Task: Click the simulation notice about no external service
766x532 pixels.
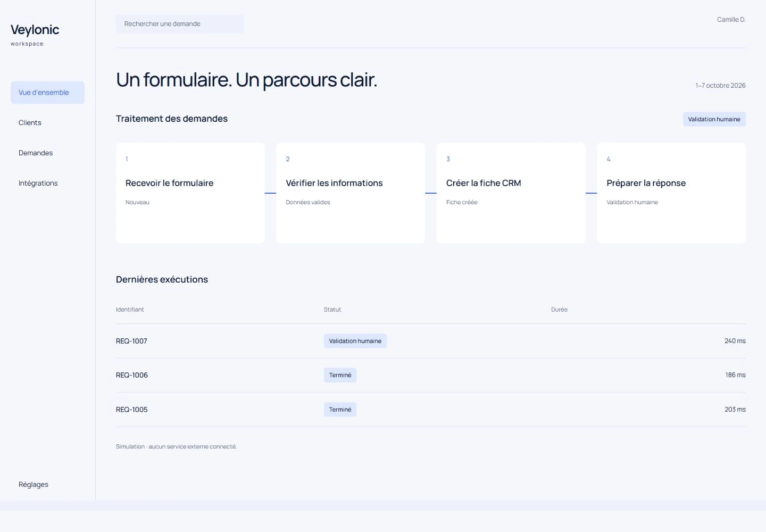Action: [x=176, y=446]
